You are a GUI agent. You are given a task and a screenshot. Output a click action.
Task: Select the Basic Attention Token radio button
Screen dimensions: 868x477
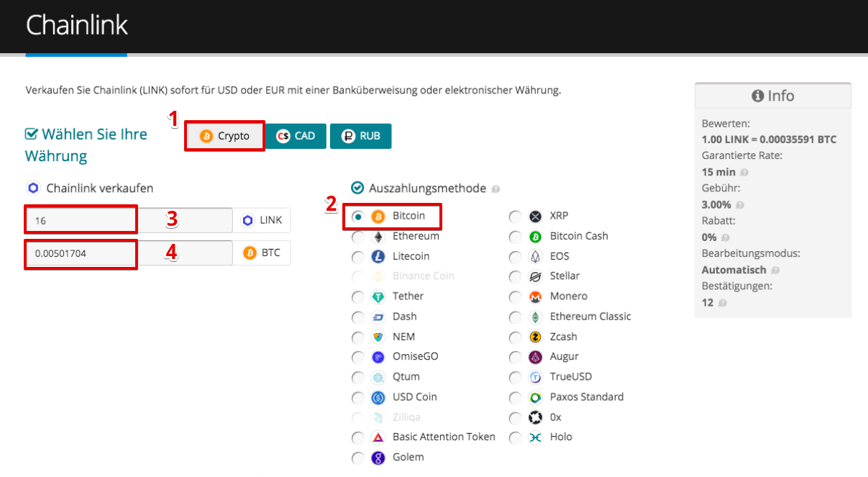[357, 437]
